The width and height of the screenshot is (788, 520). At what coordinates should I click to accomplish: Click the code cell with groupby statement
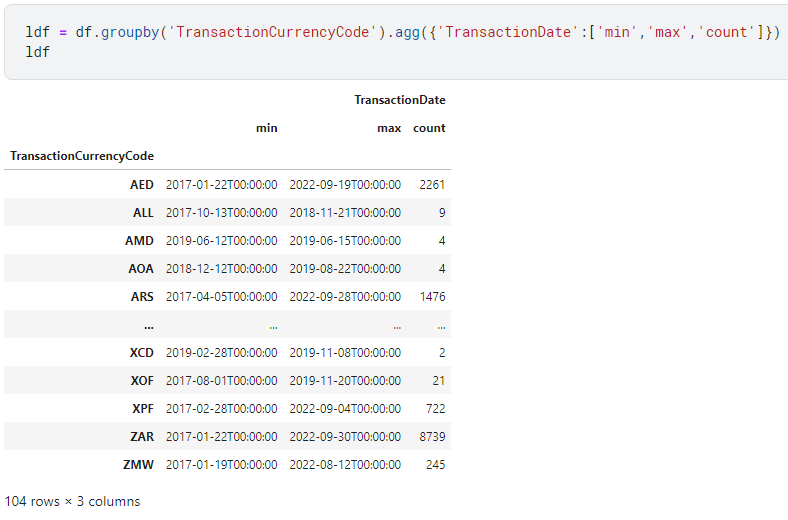click(x=396, y=42)
